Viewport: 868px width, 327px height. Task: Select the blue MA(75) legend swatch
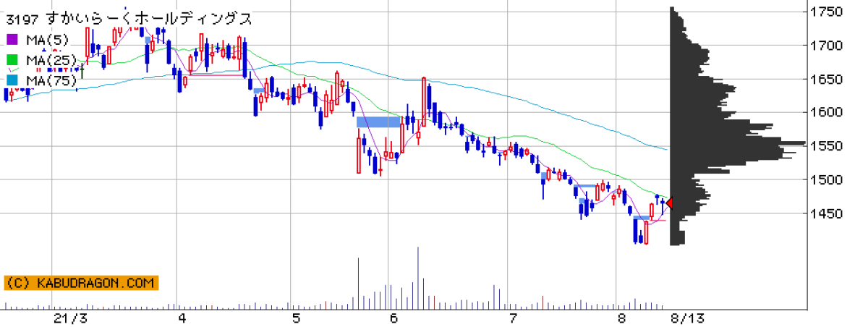[12, 80]
